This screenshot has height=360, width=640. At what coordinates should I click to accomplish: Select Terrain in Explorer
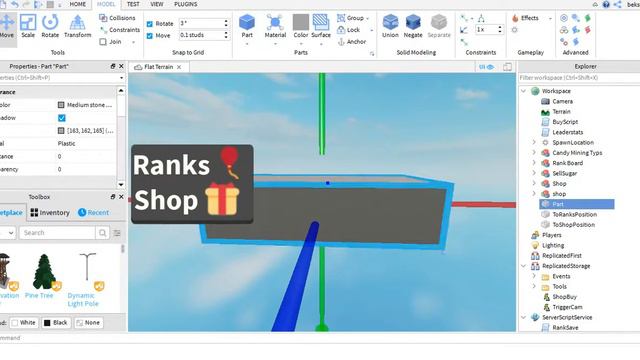coord(561,111)
